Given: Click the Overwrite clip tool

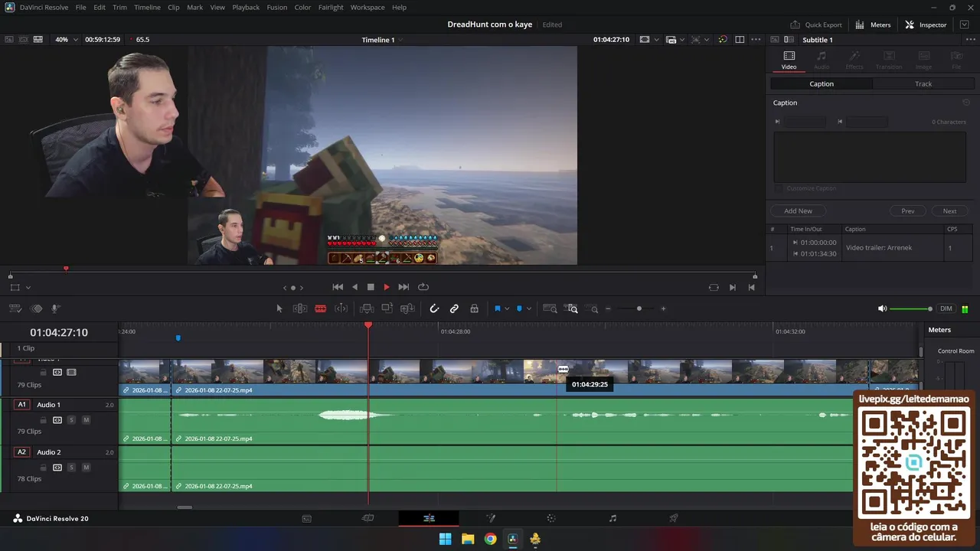Looking at the screenshot, I should (x=387, y=308).
